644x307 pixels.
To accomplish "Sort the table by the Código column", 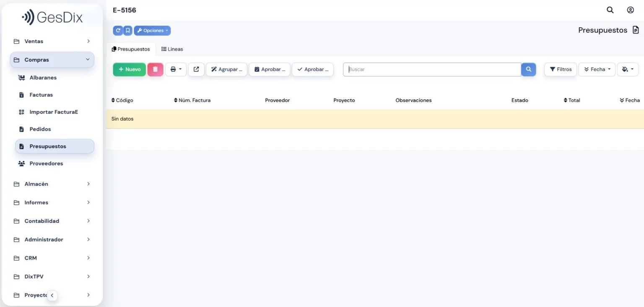I will [x=122, y=100].
